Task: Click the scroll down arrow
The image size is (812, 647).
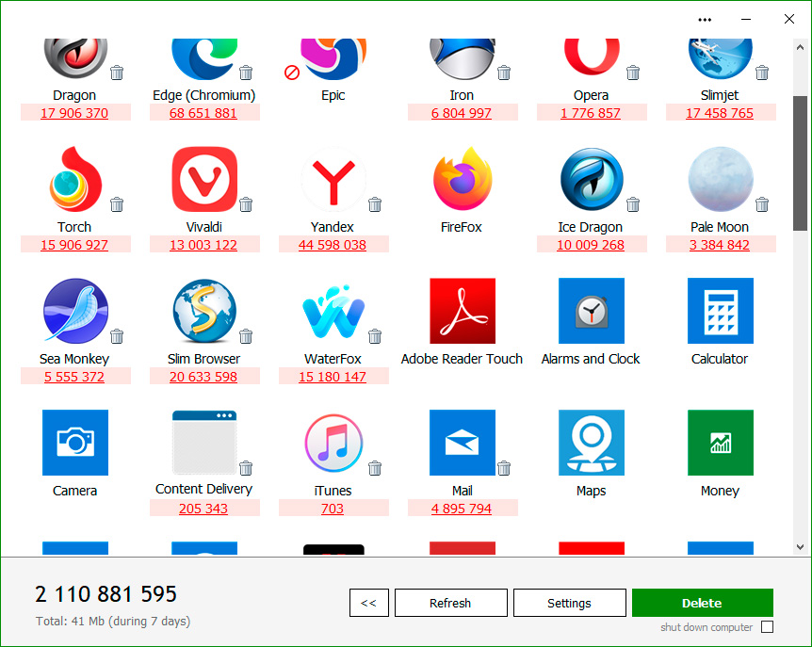Action: click(x=801, y=546)
